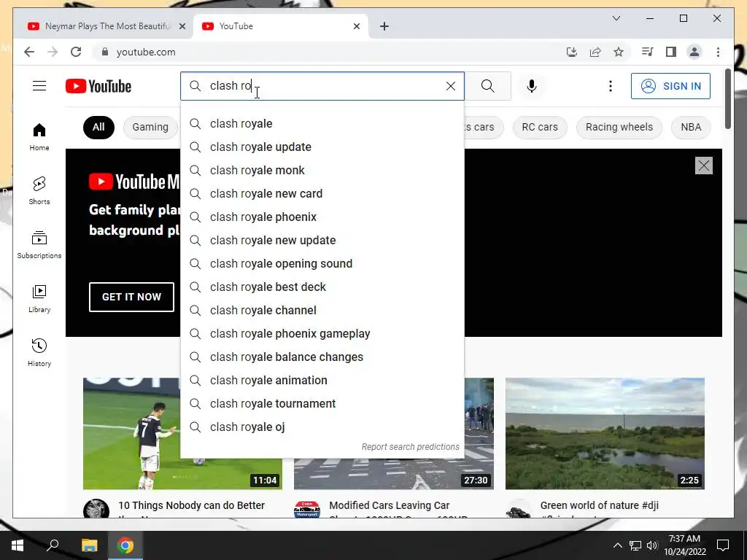Open the media control playlist icon
Screen dimensions: 747x560
click(648, 52)
